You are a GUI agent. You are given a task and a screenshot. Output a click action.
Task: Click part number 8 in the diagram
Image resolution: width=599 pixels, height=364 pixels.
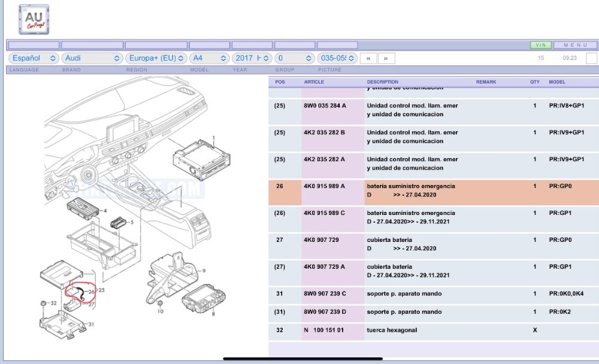213,314
